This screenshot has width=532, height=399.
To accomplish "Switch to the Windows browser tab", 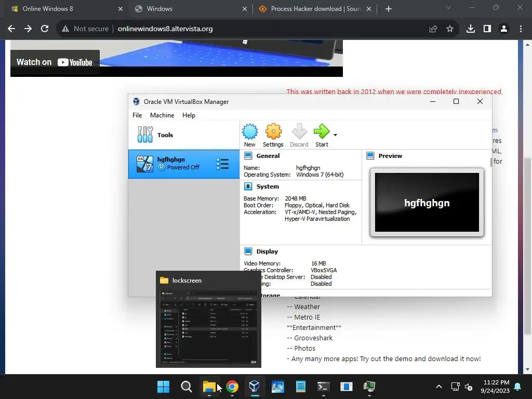I will pyautogui.click(x=190, y=9).
